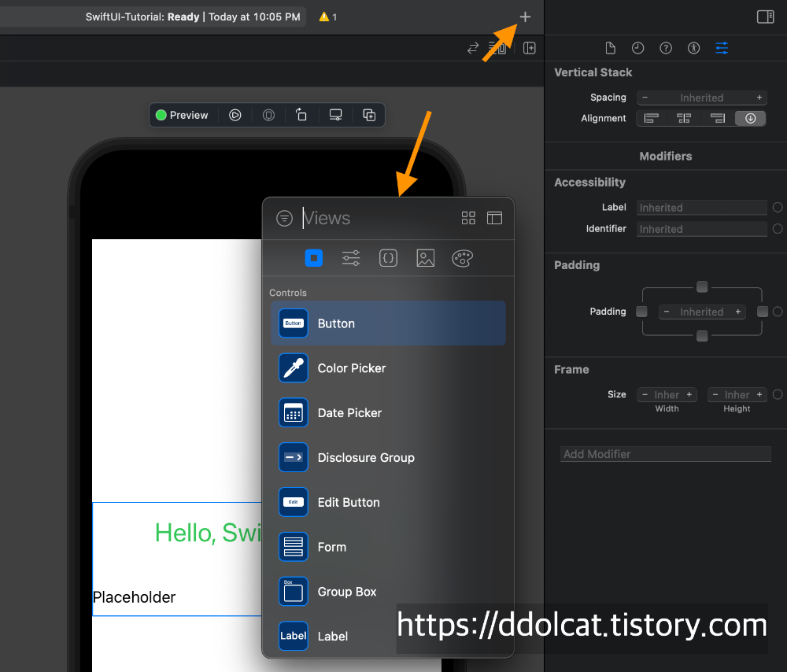This screenshot has height=672, width=787.
Task: Open the library filter options menu
Action: tap(284, 218)
